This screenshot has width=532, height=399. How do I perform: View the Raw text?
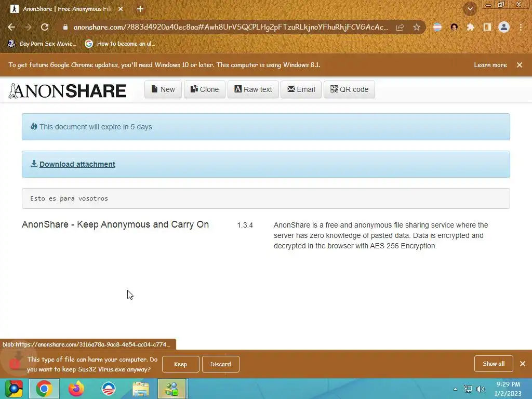(x=253, y=89)
